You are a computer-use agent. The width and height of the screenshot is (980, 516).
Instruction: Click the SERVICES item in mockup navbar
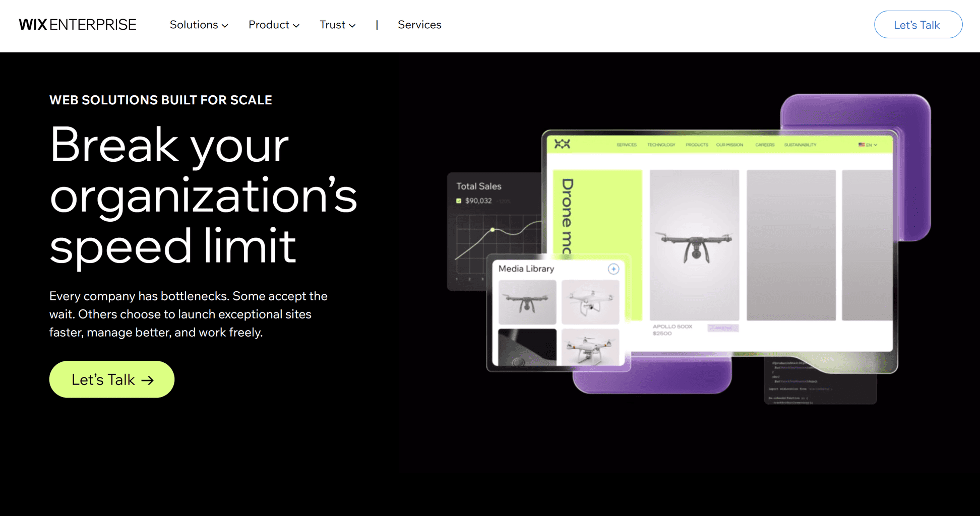click(x=627, y=145)
